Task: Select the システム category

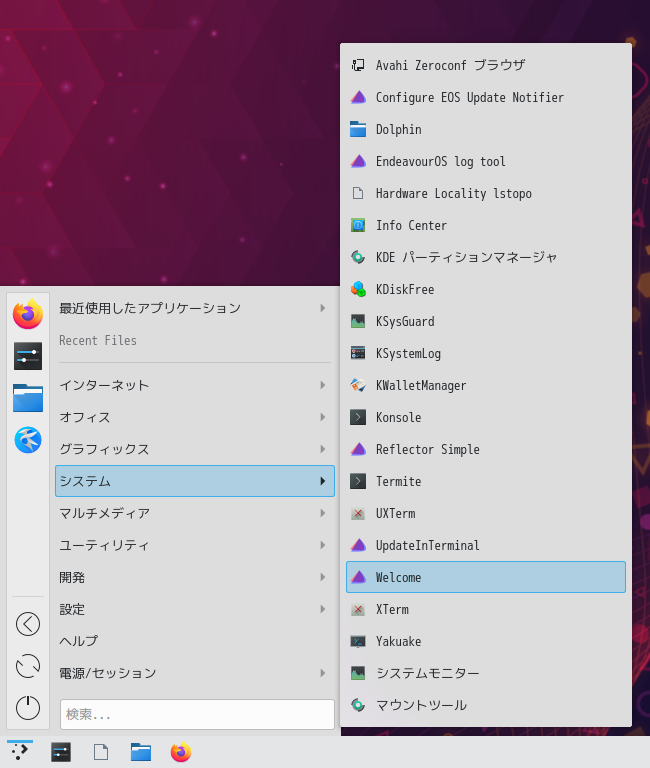Action: click(x=195, y=481)
